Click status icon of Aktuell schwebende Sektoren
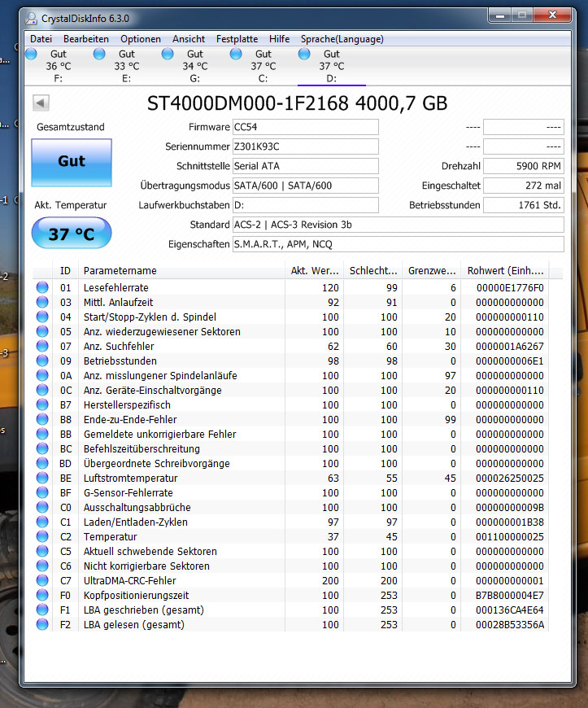Viewport: 588px width, 708px height. pyautogui.click(x=42, y=551)
